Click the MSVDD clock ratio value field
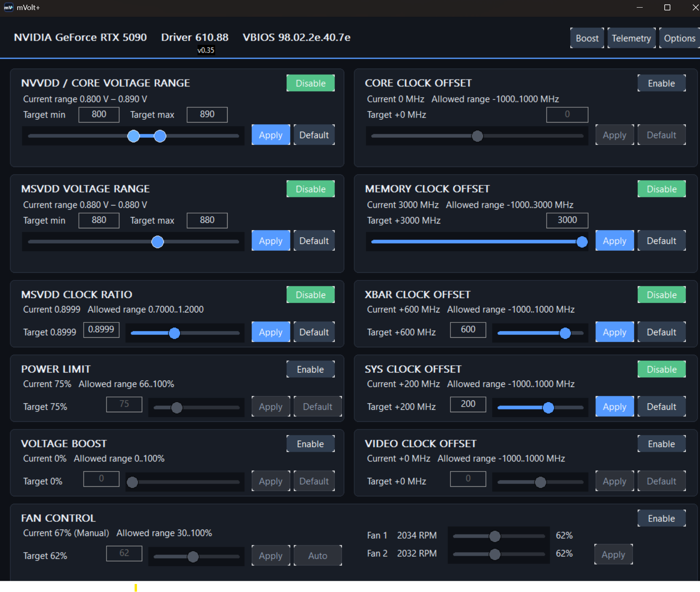 click(101, 330)
